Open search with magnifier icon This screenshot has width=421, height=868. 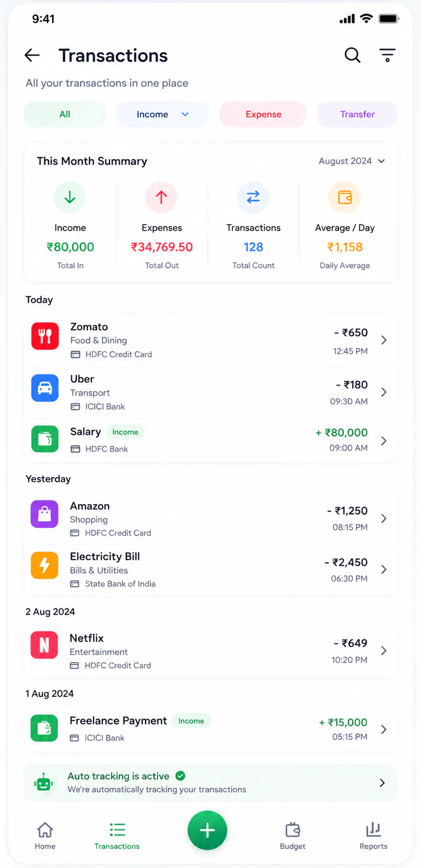(x=353, y=55)
